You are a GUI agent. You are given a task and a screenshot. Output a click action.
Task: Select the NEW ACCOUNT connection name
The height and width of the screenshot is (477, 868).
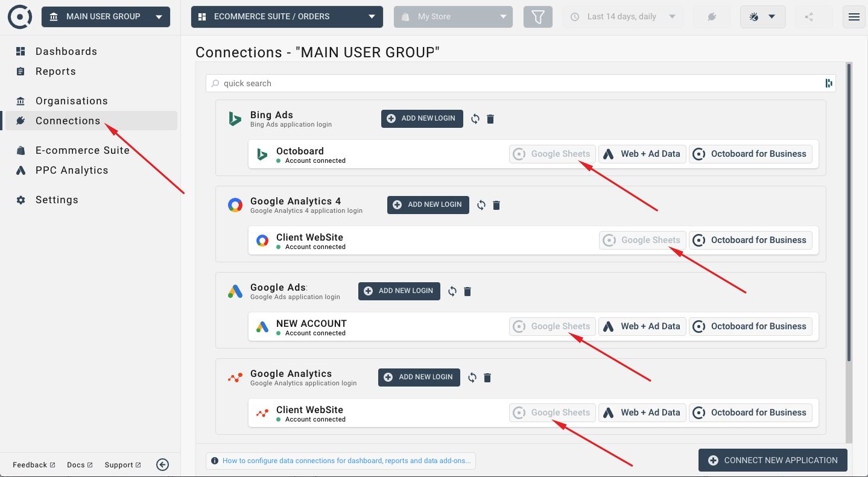click(311, 323)
